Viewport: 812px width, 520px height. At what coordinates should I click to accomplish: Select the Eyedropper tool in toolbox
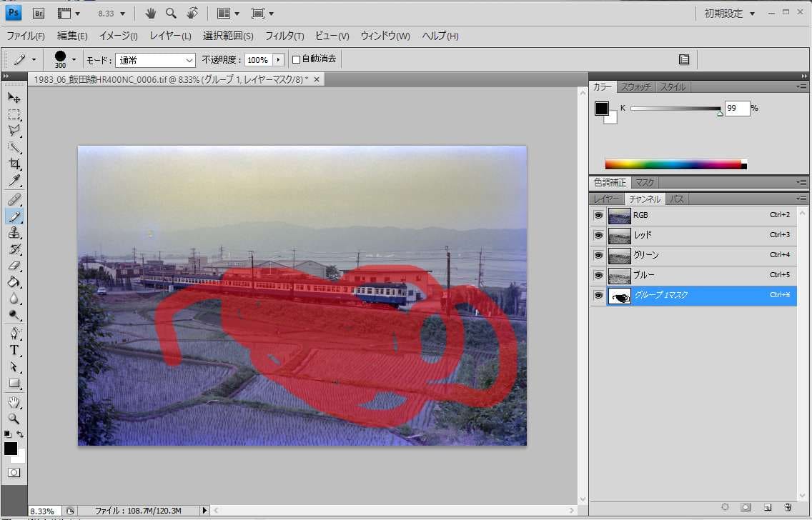[14, 181]
